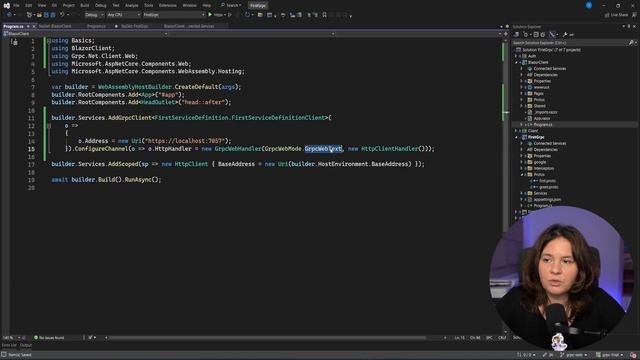The height and width of the screenshot is (360, 640).
Task: Click the Search box in title bar
Action: (x=231, y=5)
